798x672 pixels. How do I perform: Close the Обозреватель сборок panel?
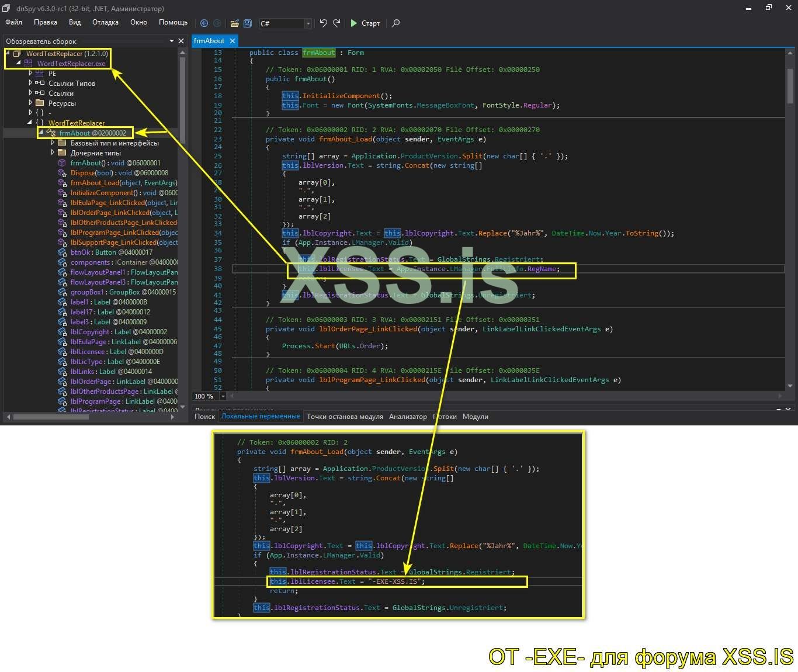tap(181, 41)
